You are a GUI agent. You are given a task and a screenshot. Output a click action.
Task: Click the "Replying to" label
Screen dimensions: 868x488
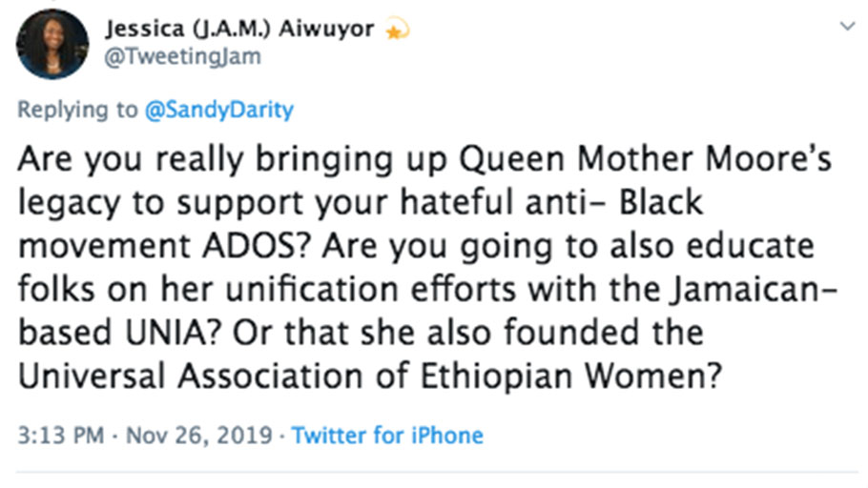click(77, 110)
